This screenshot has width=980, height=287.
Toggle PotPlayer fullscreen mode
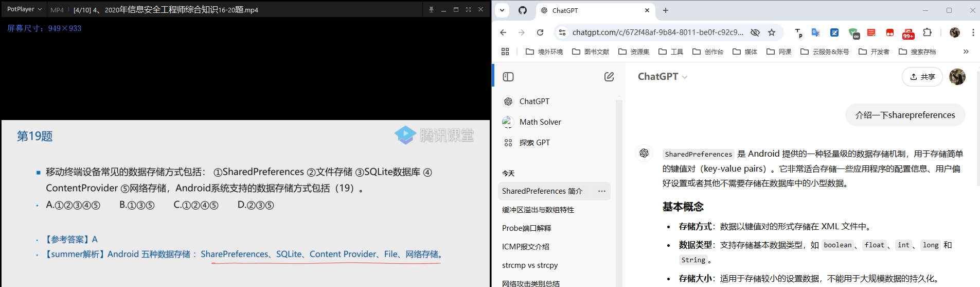468,10
